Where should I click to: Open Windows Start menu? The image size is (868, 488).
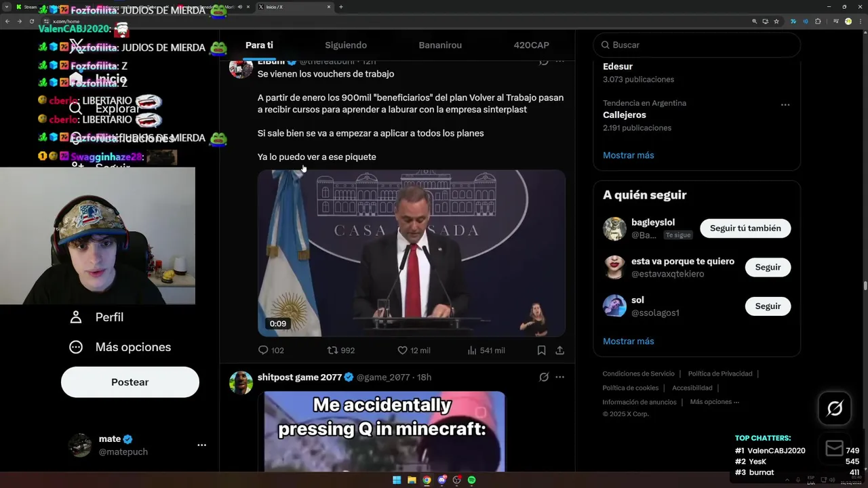click(397, 480)
